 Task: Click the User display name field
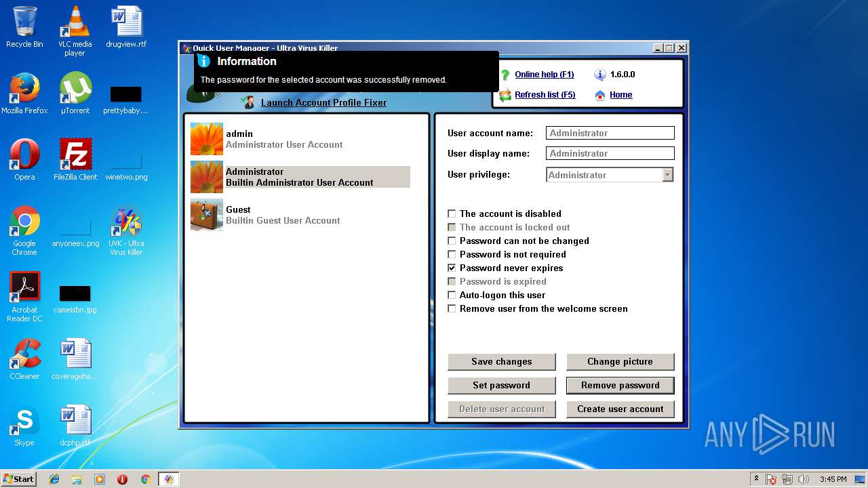[610, 153]
